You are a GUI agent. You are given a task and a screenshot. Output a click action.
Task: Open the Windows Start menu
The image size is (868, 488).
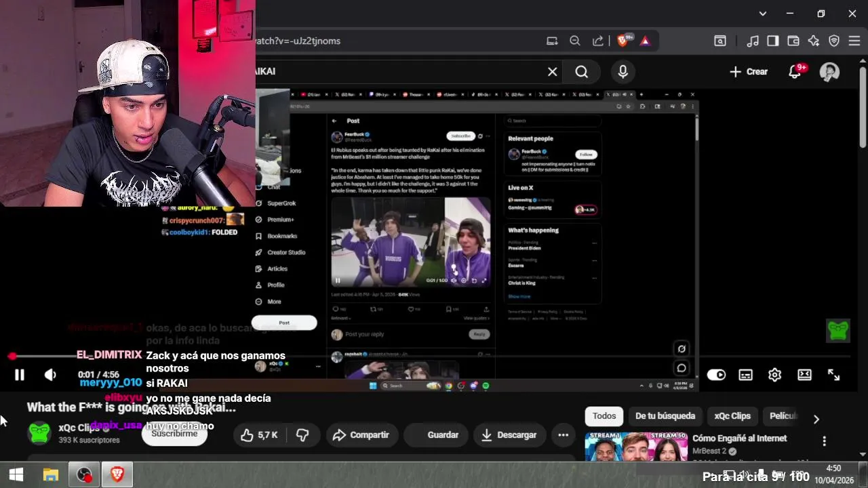tap(16, 475)
